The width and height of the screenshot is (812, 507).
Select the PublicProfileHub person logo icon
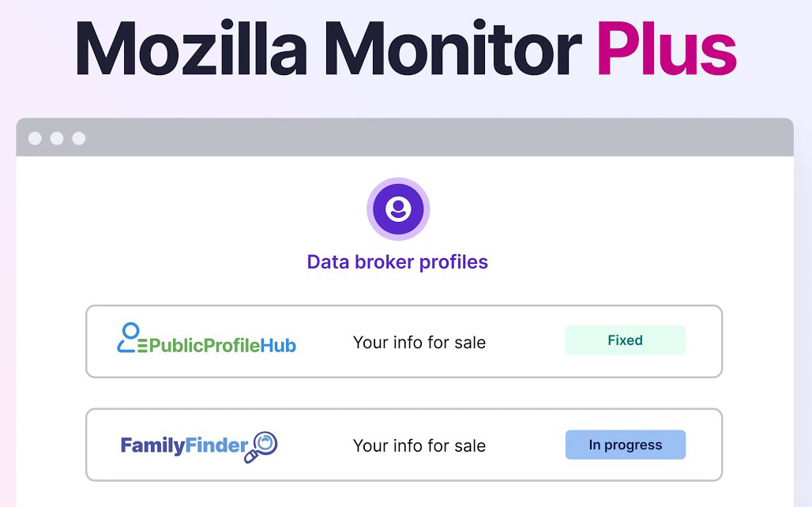130,337
